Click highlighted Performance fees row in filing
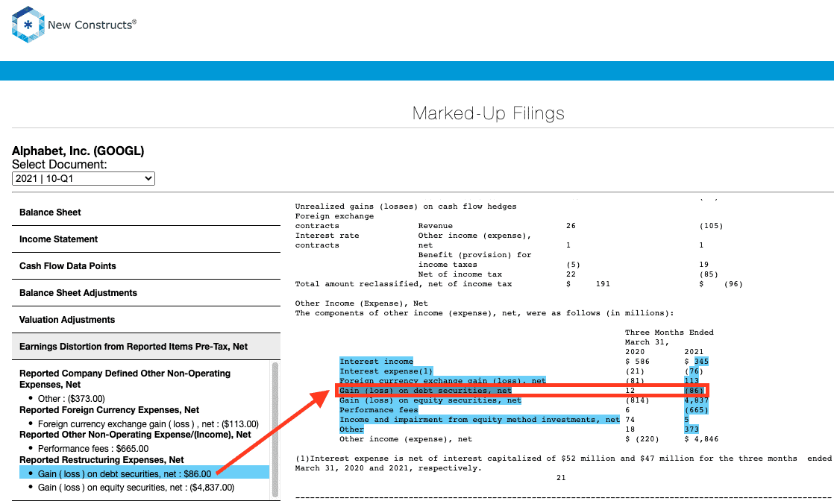834x504 pixels. coord(378,410)
